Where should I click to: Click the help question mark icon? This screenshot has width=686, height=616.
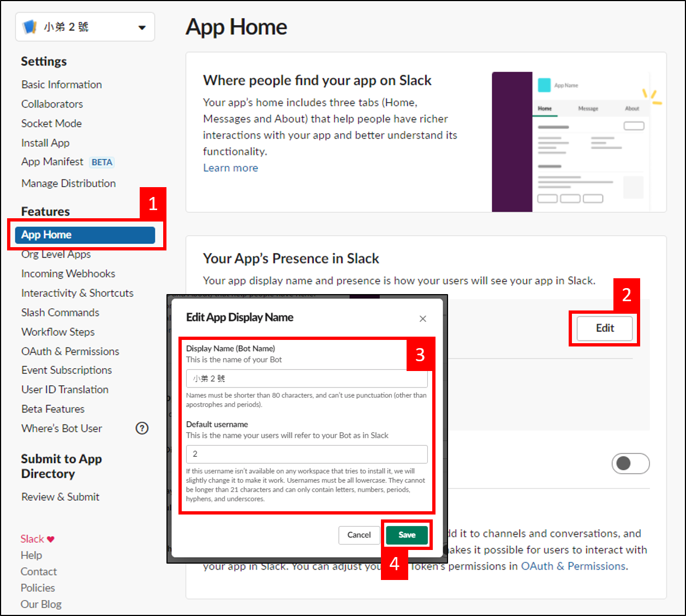coord(142,428)
